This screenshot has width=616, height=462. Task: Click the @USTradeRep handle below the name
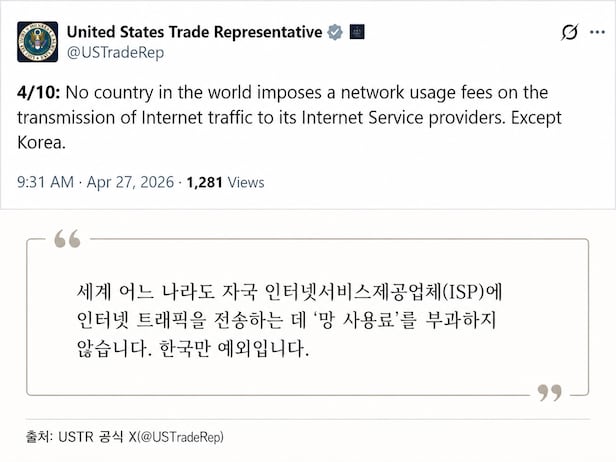click(115, 52)
